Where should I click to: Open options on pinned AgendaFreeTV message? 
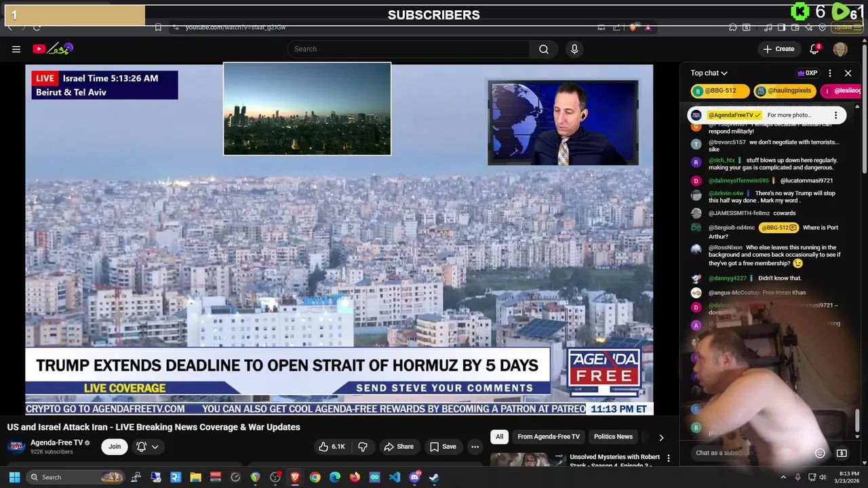coord(835,115)
